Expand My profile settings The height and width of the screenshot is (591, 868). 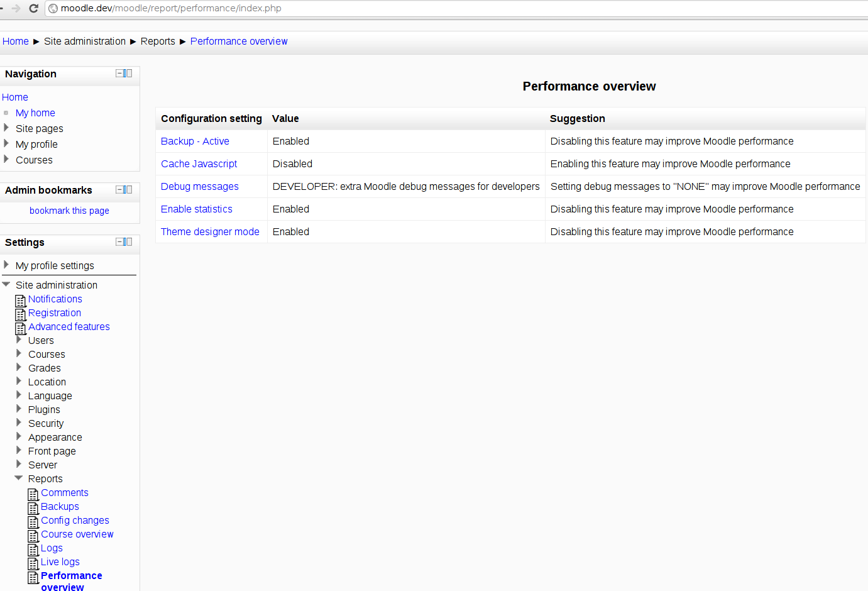[x=6, y=265]
